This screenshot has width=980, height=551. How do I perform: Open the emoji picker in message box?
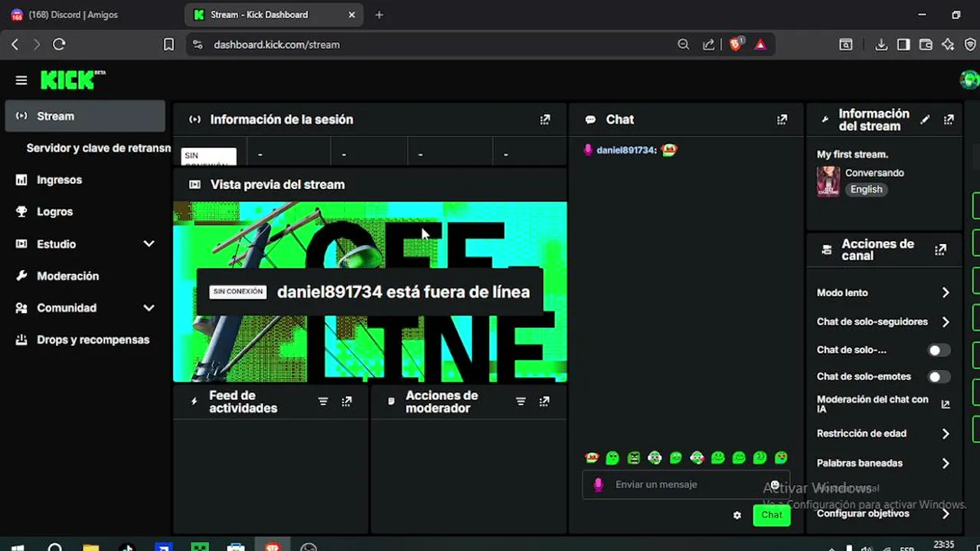[x=775, y=485]
